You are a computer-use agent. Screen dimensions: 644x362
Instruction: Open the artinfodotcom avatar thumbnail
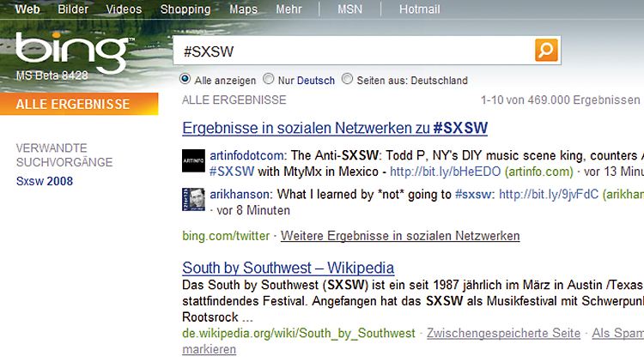tap(193, 160)
